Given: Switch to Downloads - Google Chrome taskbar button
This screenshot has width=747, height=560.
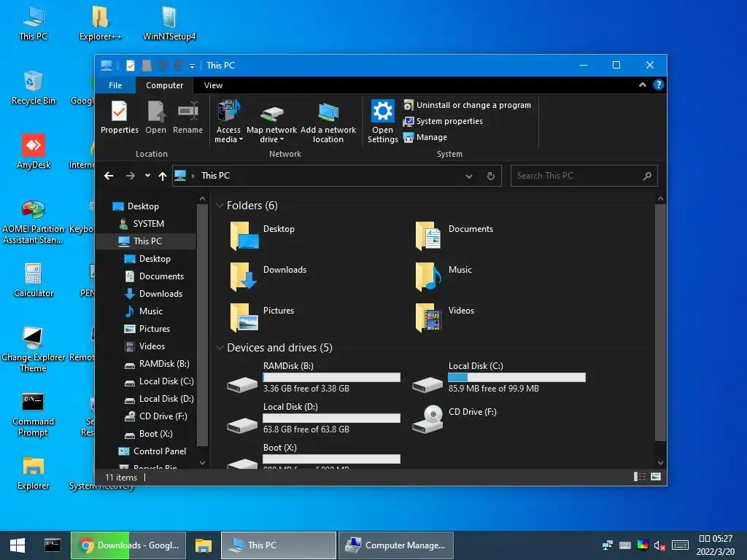Looking at the screenshot, I should coord(128,545).
